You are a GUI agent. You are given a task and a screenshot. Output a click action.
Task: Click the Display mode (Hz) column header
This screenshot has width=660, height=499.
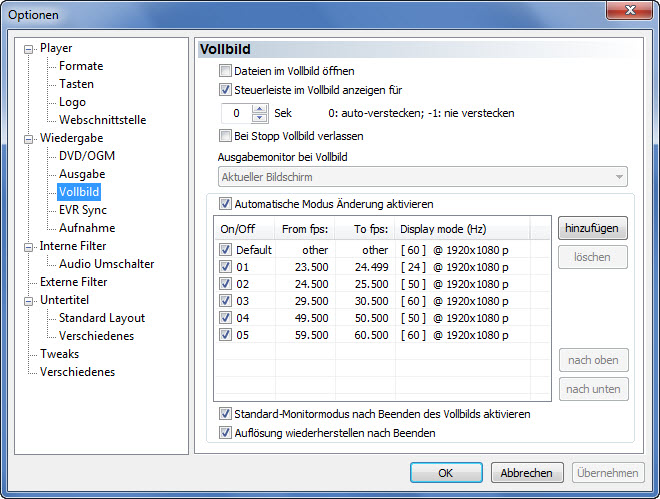point(463,229)
